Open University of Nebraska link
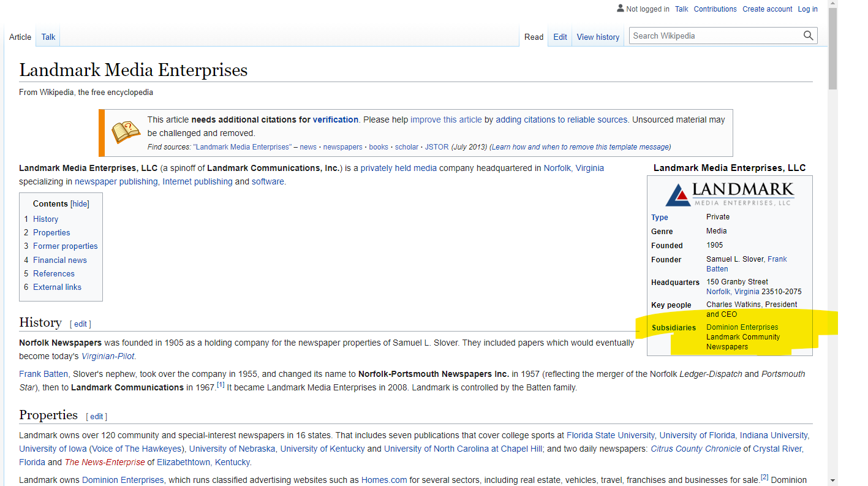The width and height of the screenshot is (868, 486). point(232,449)
